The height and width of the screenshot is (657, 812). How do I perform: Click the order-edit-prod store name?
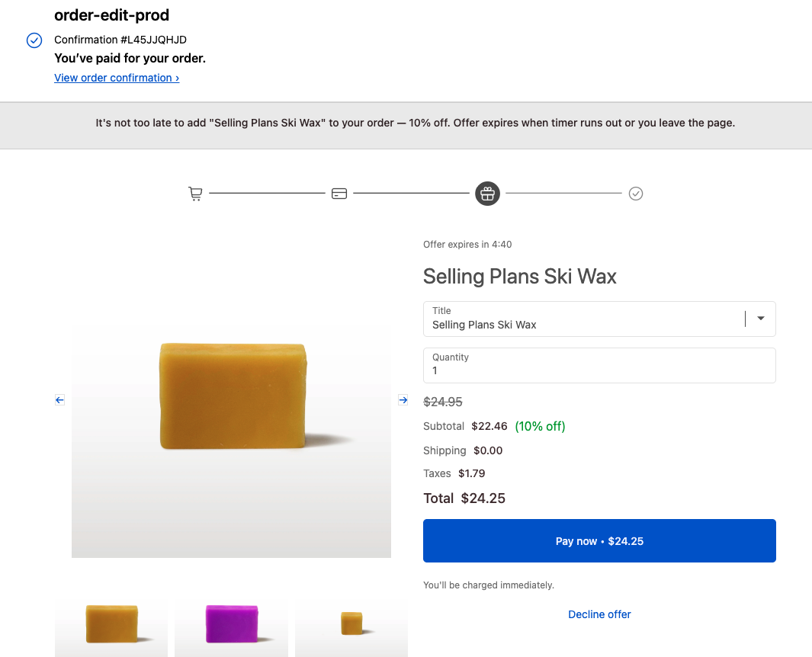point(111,15)
